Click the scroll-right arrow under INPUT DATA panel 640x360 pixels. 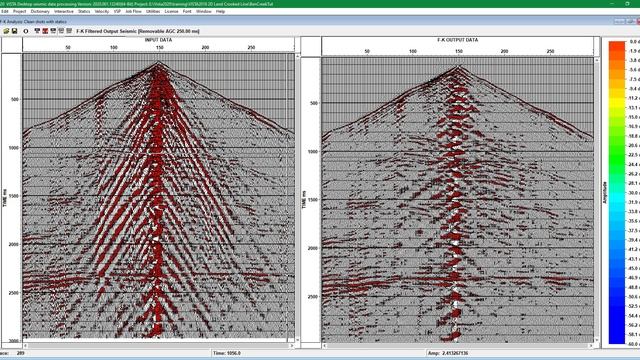click(291, 346)
